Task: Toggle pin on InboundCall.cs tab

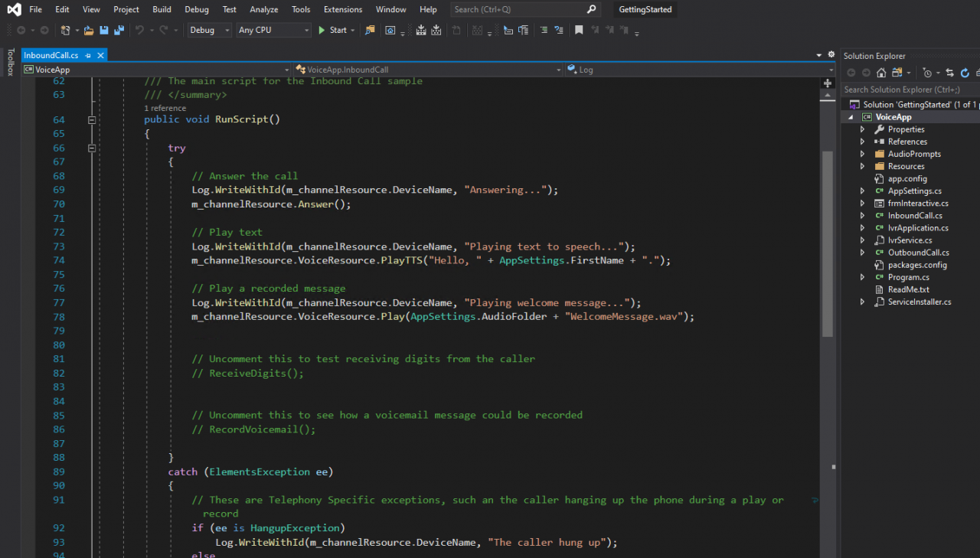Action: tap(88, 56)
